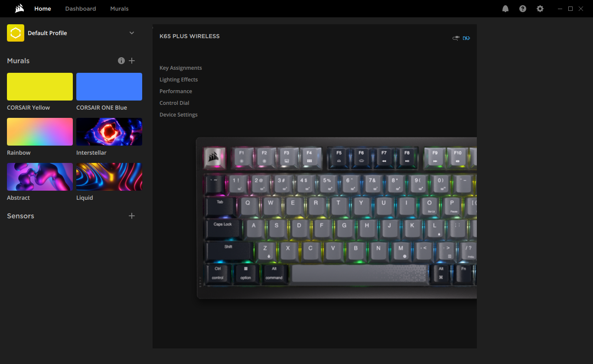Screen dimensions: 593x364
Task: Click the Default Profile name text
Action: point(47,33)
